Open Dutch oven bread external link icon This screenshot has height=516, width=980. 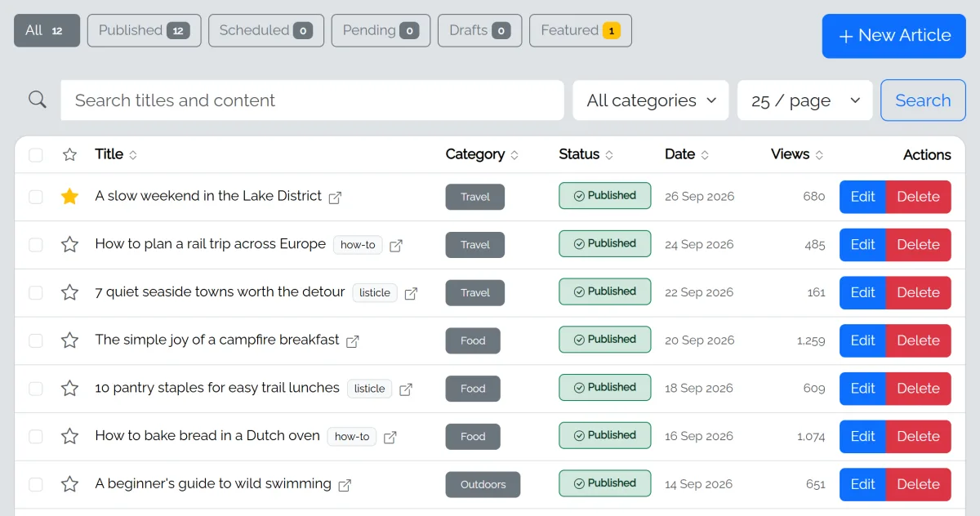pyautogui.click(x=390, y=438)
